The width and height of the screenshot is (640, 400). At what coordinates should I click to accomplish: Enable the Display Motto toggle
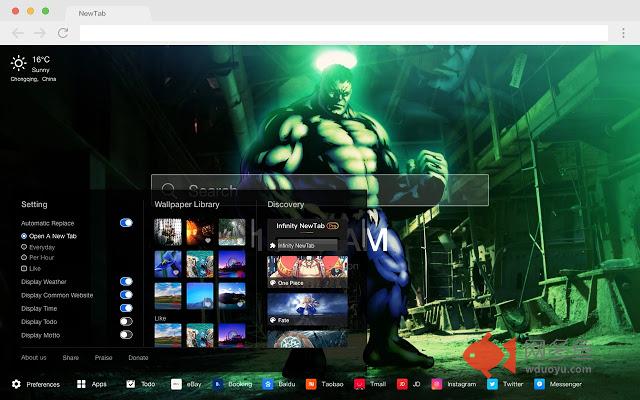coord(126,334)
